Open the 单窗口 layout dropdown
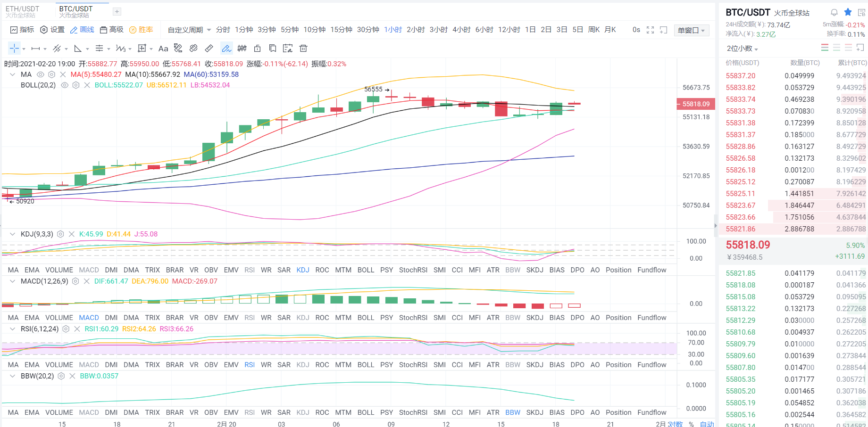The height and width of the screenshot is (427, 868). tap(691, 30)
